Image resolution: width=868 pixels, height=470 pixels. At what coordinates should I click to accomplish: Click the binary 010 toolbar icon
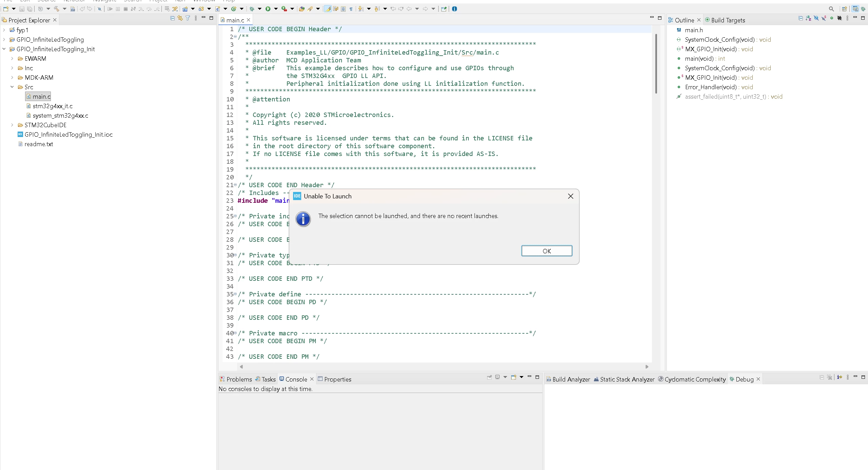click(x=73, y=9)
